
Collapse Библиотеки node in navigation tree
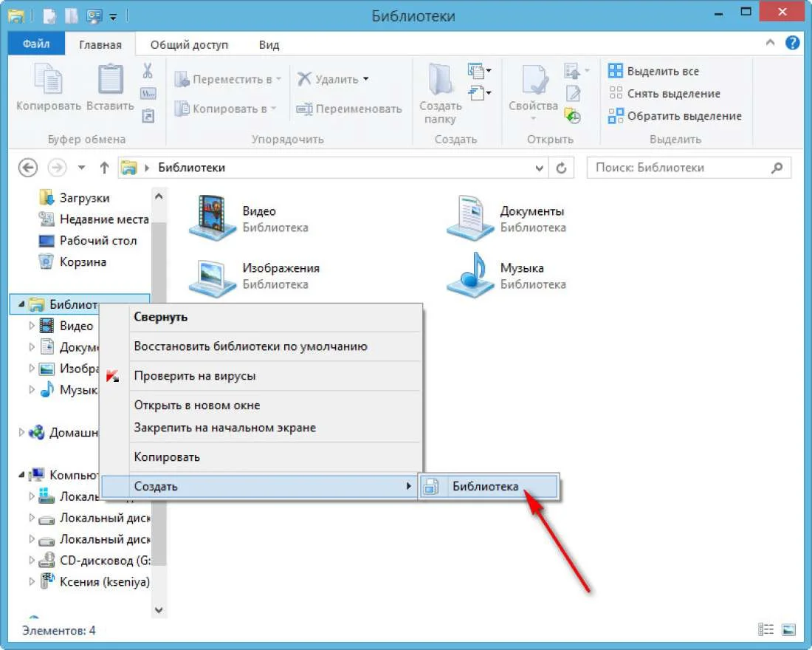point(21,304)
